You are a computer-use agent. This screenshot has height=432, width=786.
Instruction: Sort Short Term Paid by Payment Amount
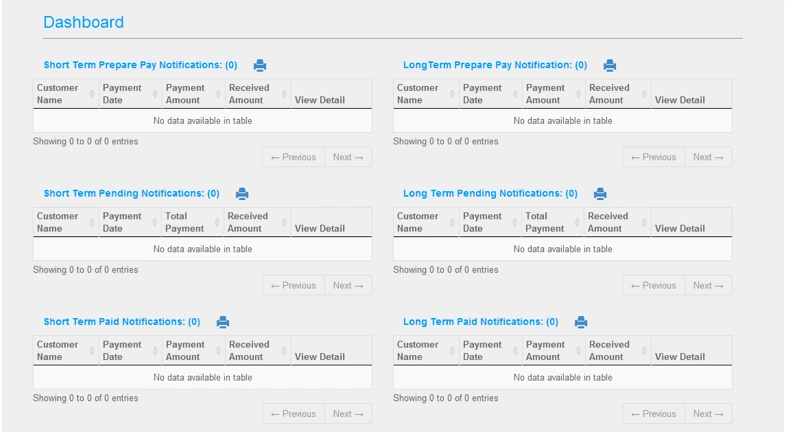193,350
